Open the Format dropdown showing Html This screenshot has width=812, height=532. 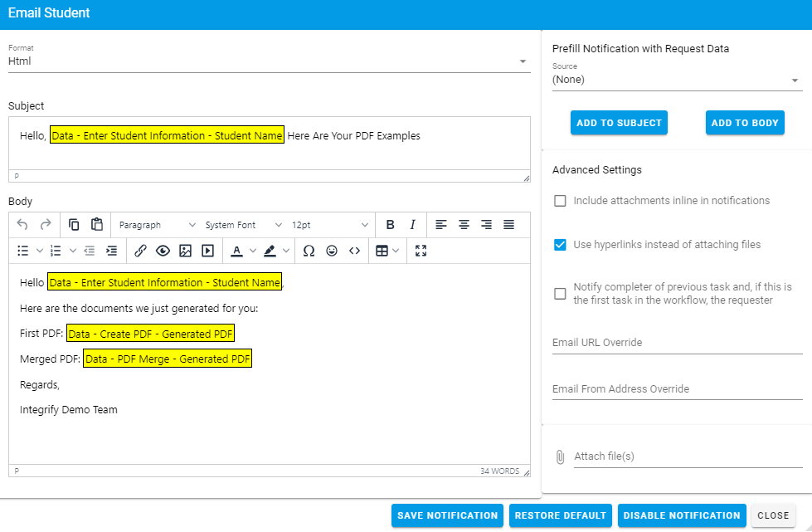269,61
